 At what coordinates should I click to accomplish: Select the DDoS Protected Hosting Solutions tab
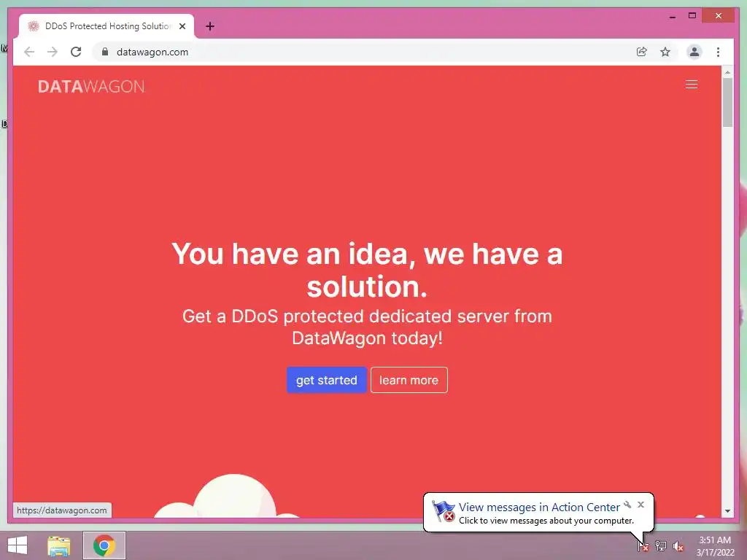tap(107, 26)
